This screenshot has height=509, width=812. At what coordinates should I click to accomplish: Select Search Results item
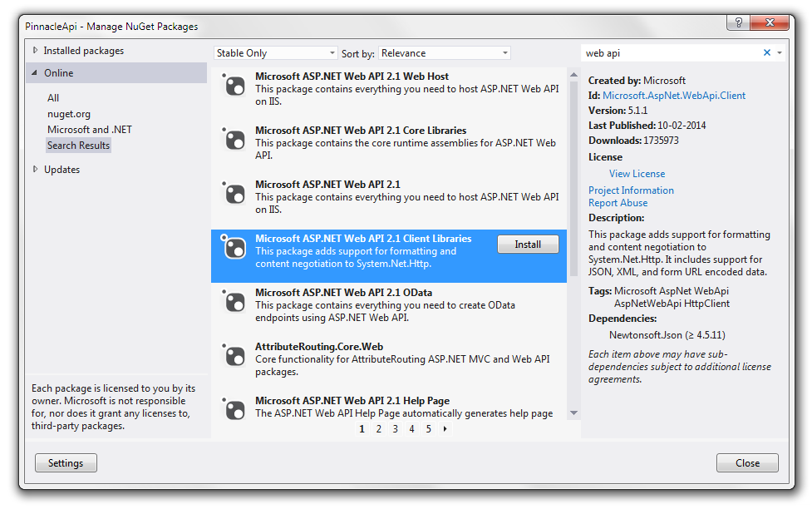[x=79, y=146]
